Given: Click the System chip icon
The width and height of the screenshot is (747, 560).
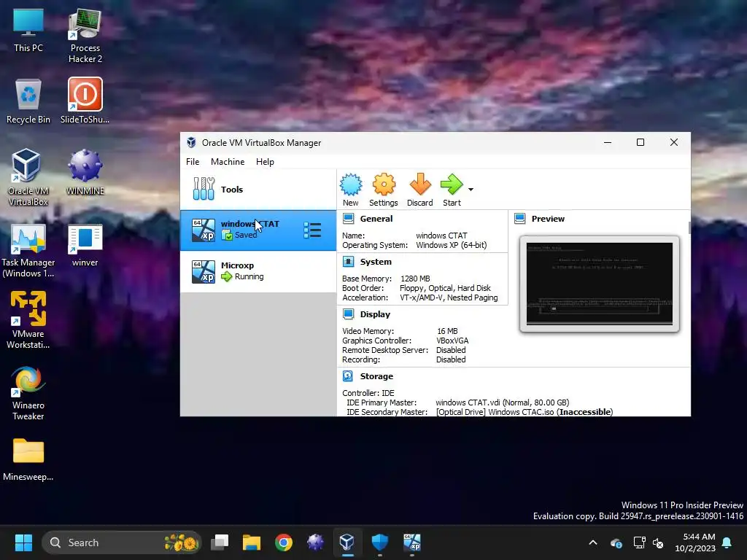Looking at the screenshot, I should pos(348,262).
